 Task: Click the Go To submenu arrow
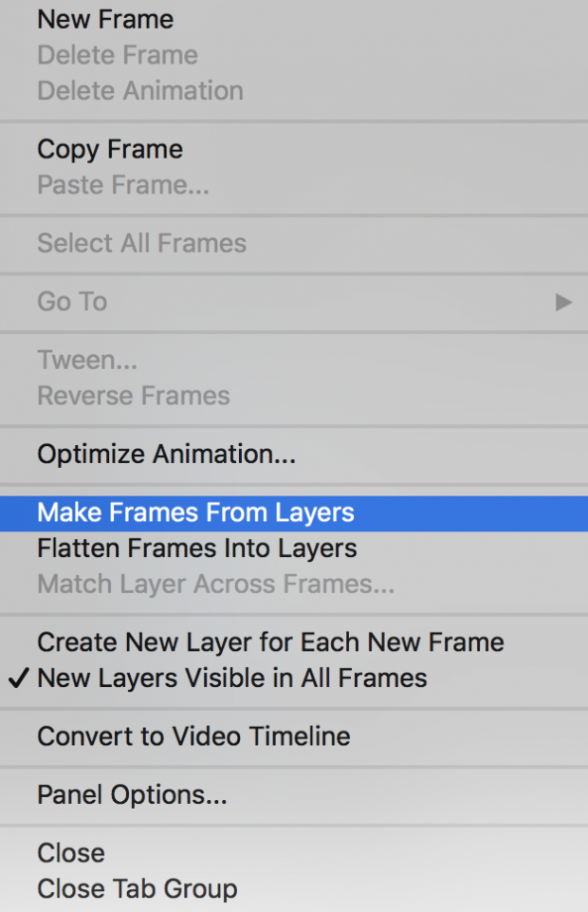tap(564, 302)
